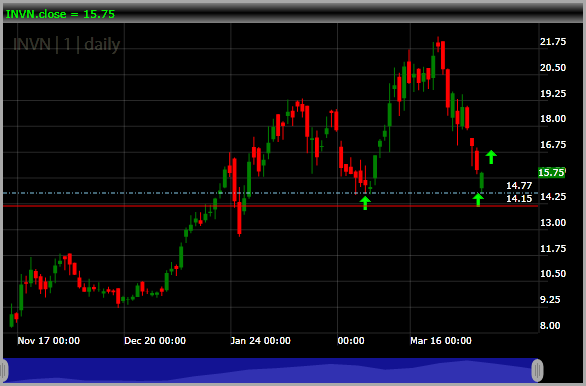
Task: Click the green buy-signal arrow above latest candle
Action: (491, 157)
